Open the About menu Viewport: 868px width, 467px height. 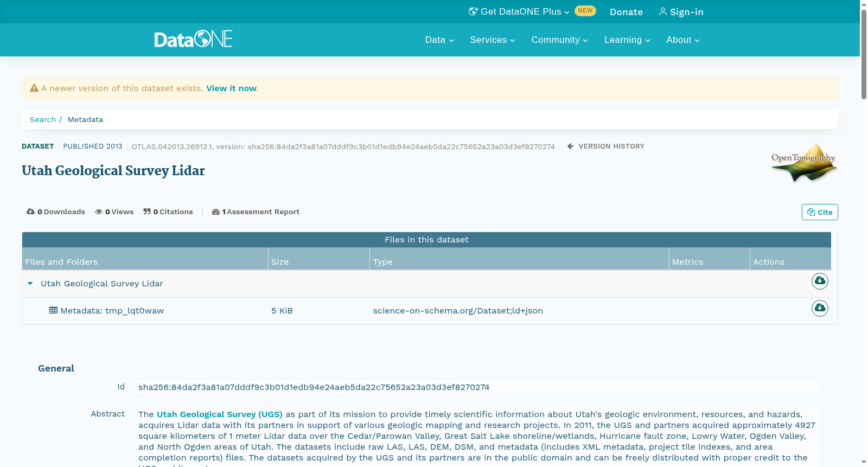point(683,40)
